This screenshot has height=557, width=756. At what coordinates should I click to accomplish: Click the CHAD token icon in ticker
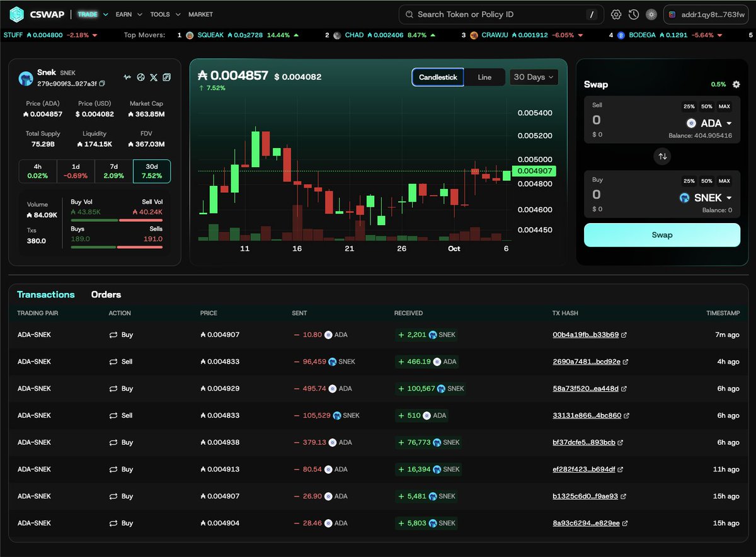click(x=337, y=35)
